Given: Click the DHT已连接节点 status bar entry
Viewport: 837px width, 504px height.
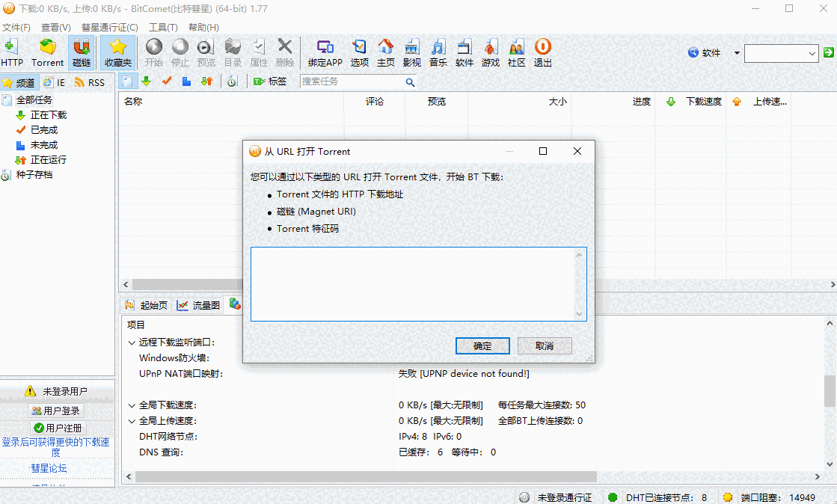Looking at the screenshot, I should coord(659,497).
